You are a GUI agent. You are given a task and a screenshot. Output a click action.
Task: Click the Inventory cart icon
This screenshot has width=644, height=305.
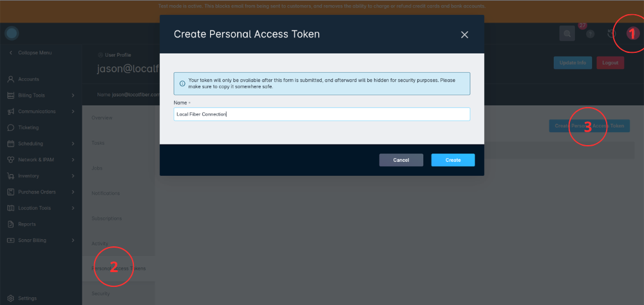11,176
